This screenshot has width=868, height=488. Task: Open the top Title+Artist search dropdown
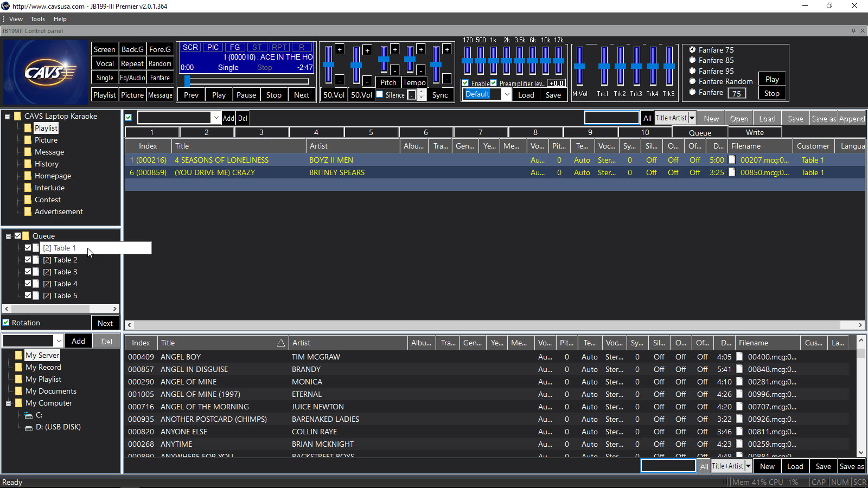click(x=692, y=118)
